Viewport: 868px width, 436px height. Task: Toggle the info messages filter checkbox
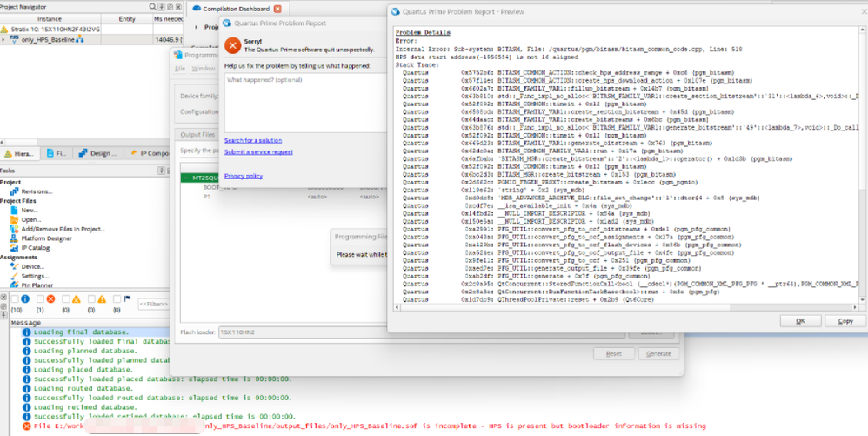(x=15, y=299)
